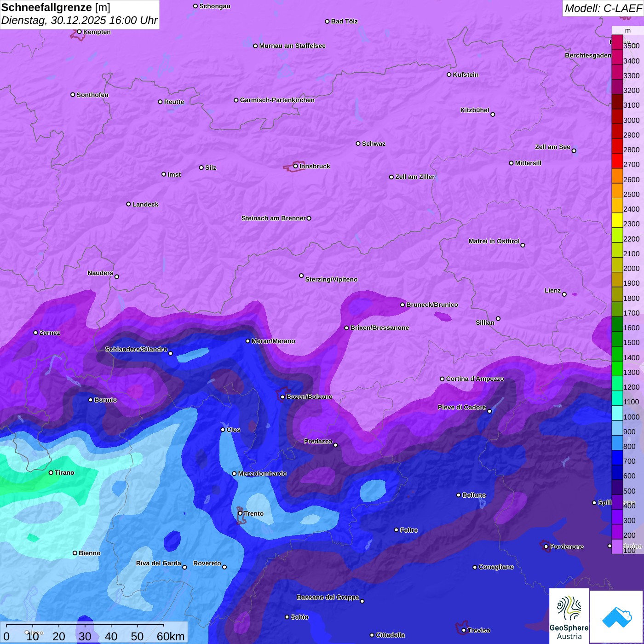This screenshot has height=644, width=644.
Task: Click the 'Cortina d'Ampezzo' label
Action: point(475,379)
